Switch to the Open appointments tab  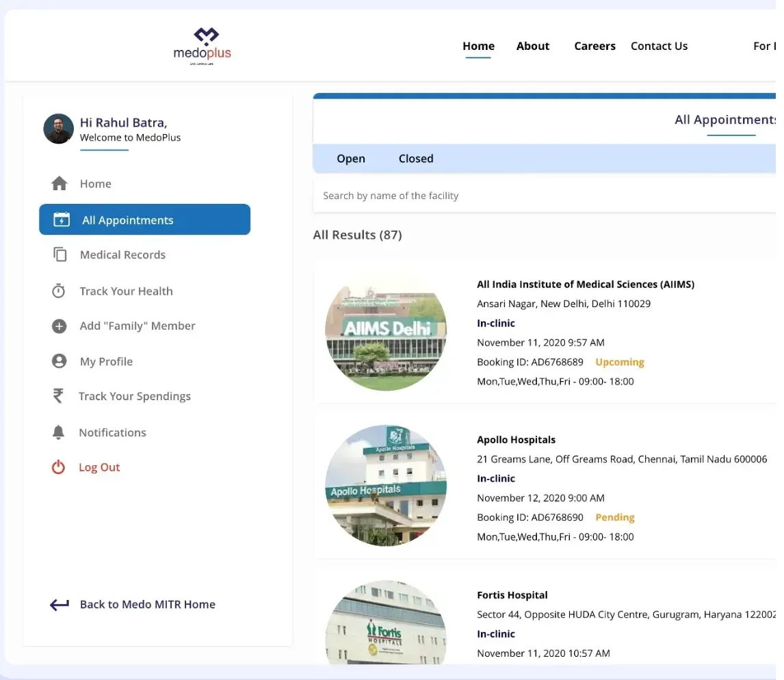(x=351, y=159)
